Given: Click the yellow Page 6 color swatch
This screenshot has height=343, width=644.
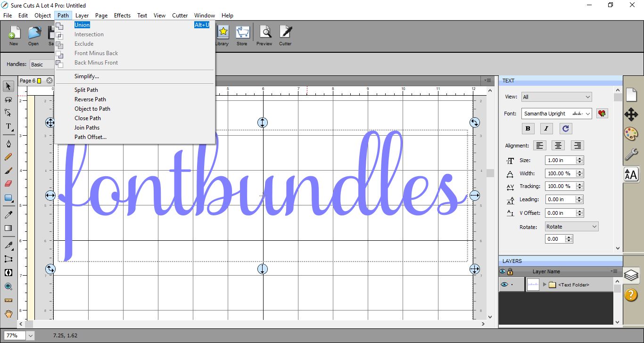Looking at the screenshot, I should [40, 81].
